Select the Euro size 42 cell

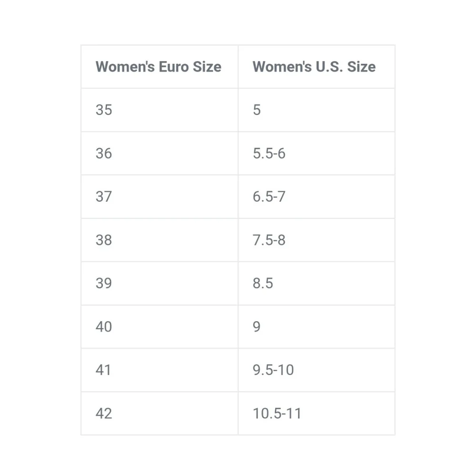(x=159, y=414)
